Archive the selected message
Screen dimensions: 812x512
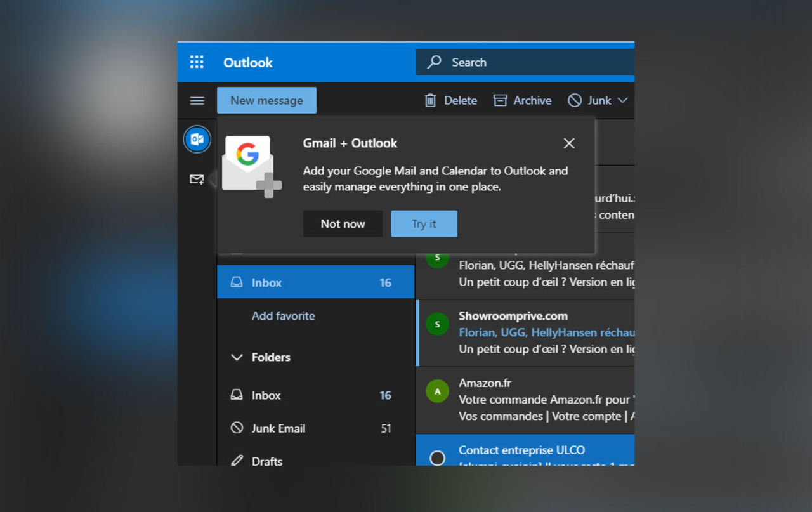pyautogui.click(x=522, y=100)
